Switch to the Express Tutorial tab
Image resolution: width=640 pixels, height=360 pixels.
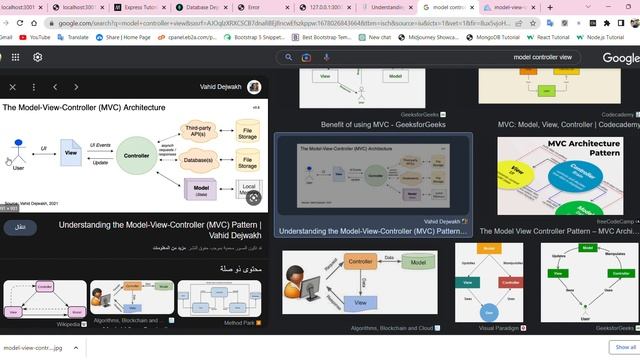140,7
